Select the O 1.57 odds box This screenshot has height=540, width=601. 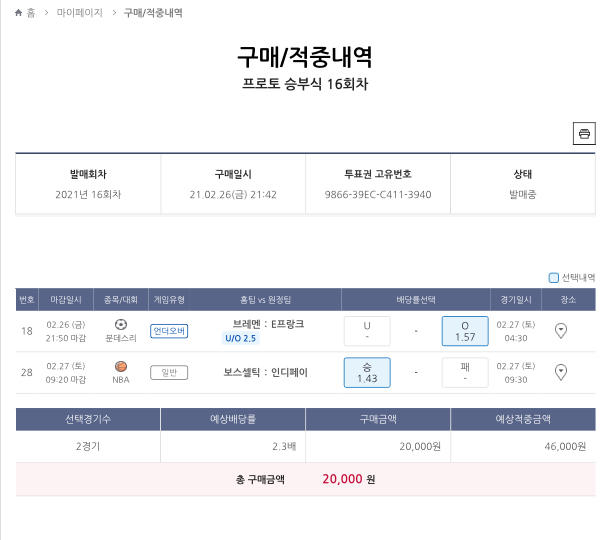pos(464,331)
